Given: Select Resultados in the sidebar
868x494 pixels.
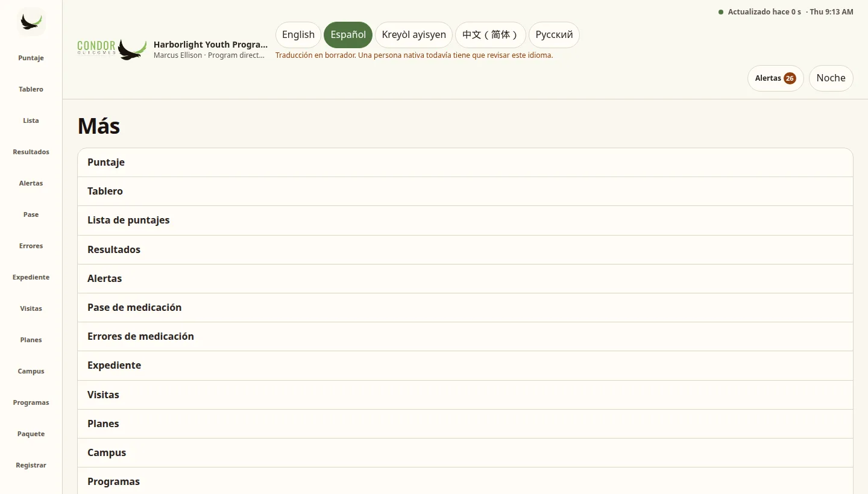Looking at the screenshot, I should click(31, 152).
